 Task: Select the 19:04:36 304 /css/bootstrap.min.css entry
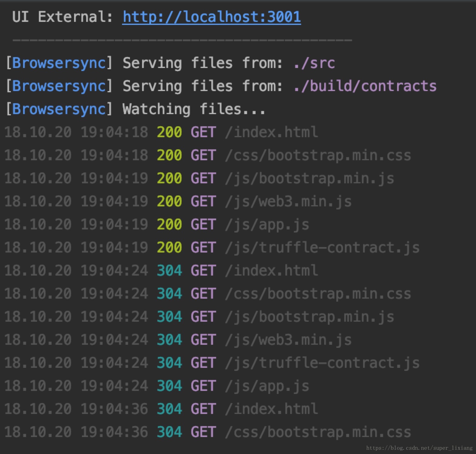[208, 432]
